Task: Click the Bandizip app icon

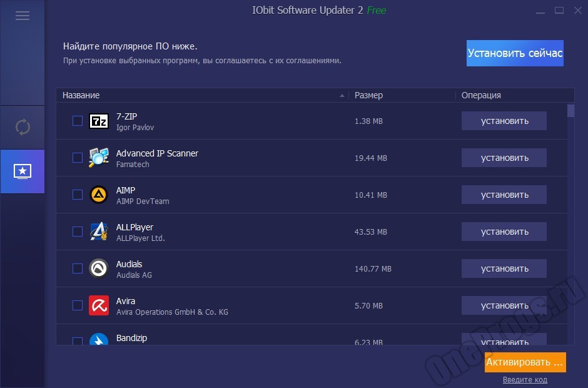Action: pos(99,339)
